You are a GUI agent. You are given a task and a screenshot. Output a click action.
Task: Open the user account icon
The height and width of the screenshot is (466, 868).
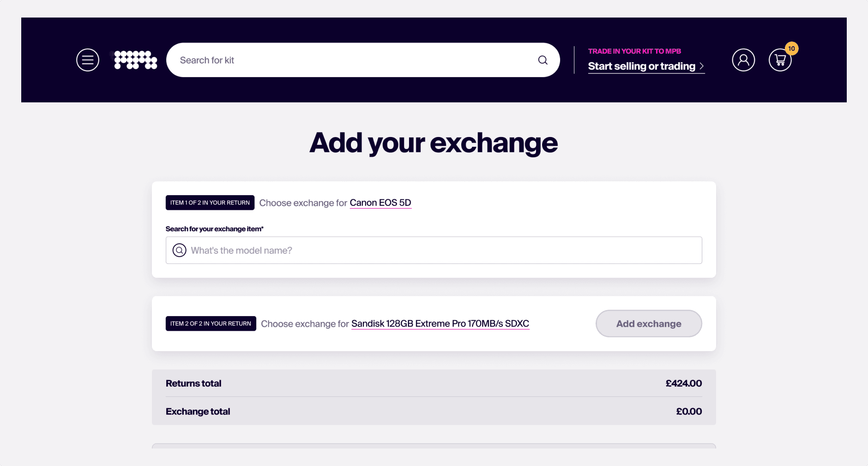743,60
